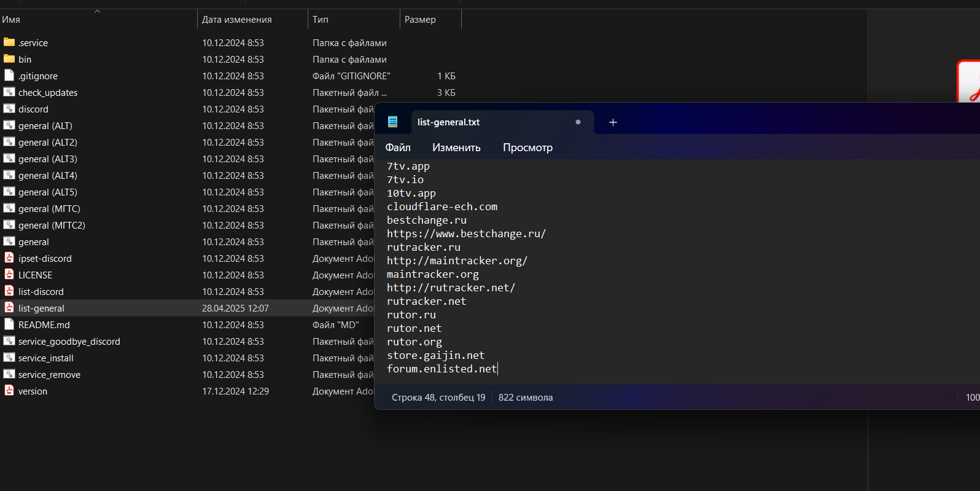Click the Notepad app icon in the title bar
Screen dimensions: 980x491
pyautogui.click(x=392, y=122)
